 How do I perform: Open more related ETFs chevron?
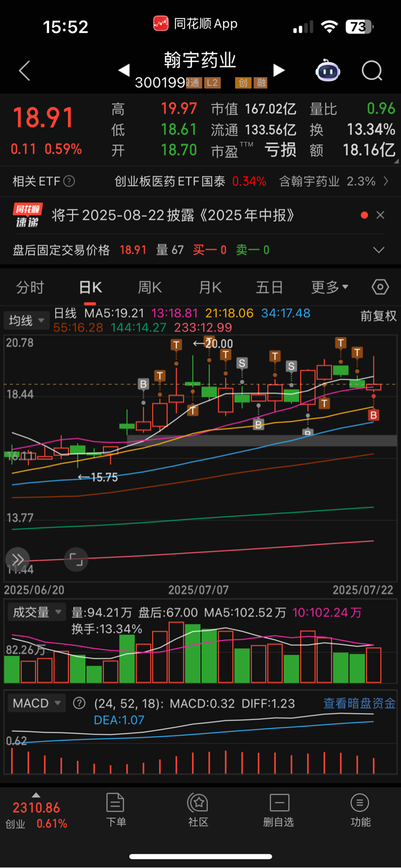click(386, 181)
